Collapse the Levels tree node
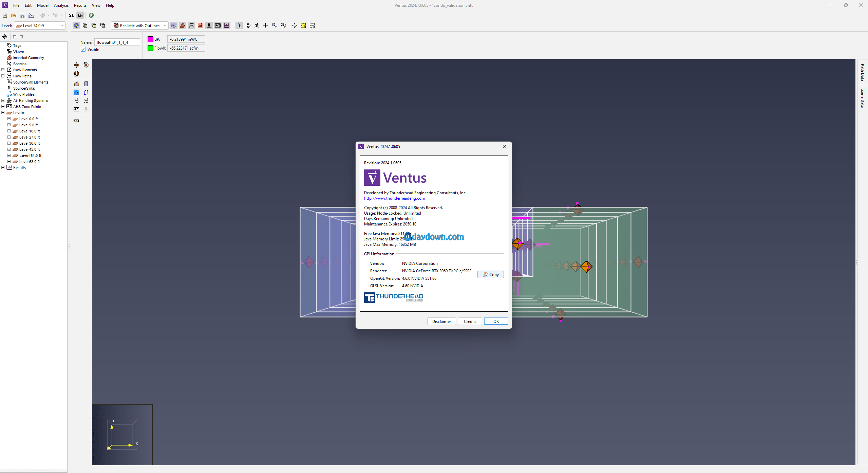Viewport: 868px width, 473px height. (x=3, y=113)
